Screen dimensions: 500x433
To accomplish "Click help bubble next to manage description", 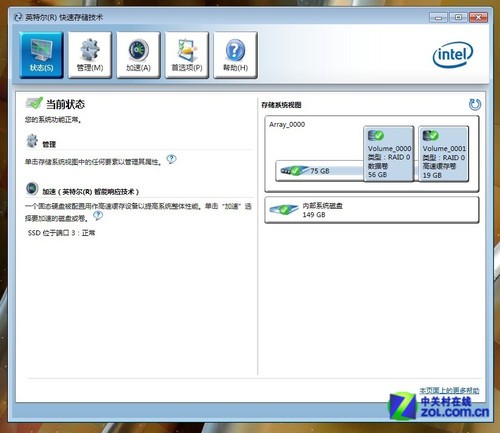I will tap(171, 159).
